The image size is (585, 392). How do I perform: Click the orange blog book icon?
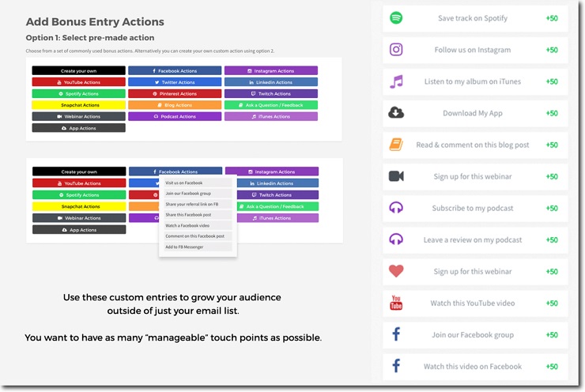coord(396,145)
